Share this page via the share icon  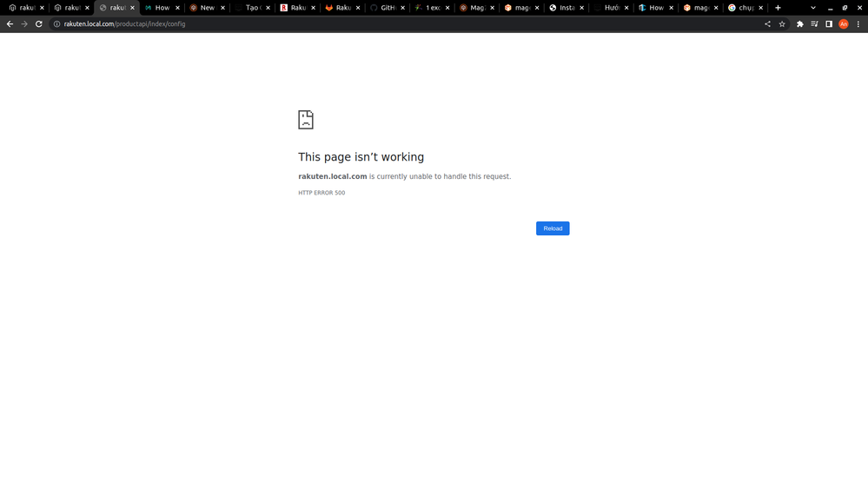point(767,23)
